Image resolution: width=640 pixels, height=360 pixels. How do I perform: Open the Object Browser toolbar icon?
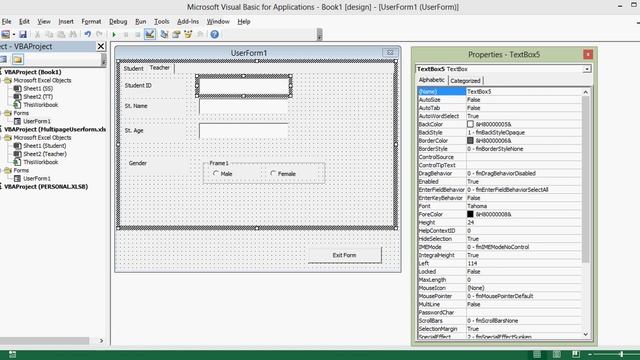tap(188, 34)
